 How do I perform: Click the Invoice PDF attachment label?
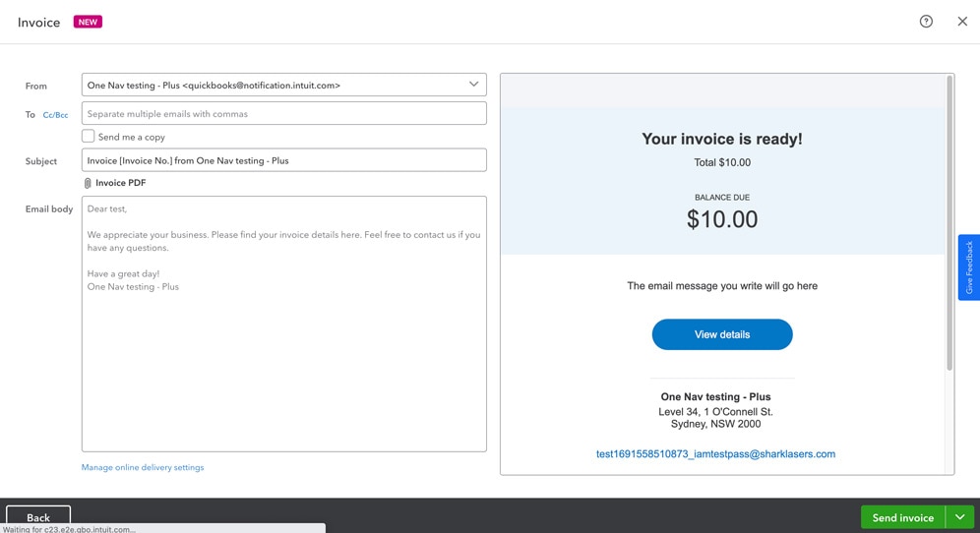(121, 183)
